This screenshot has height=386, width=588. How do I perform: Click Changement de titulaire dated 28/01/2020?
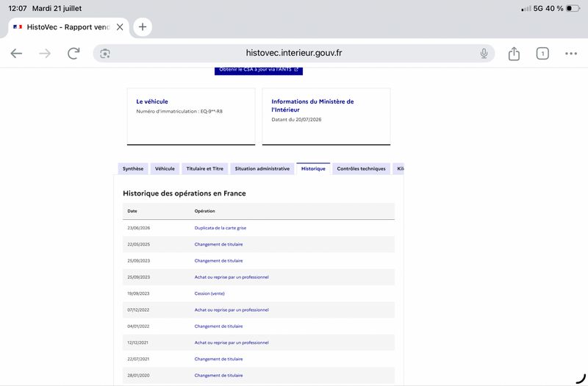218,376
